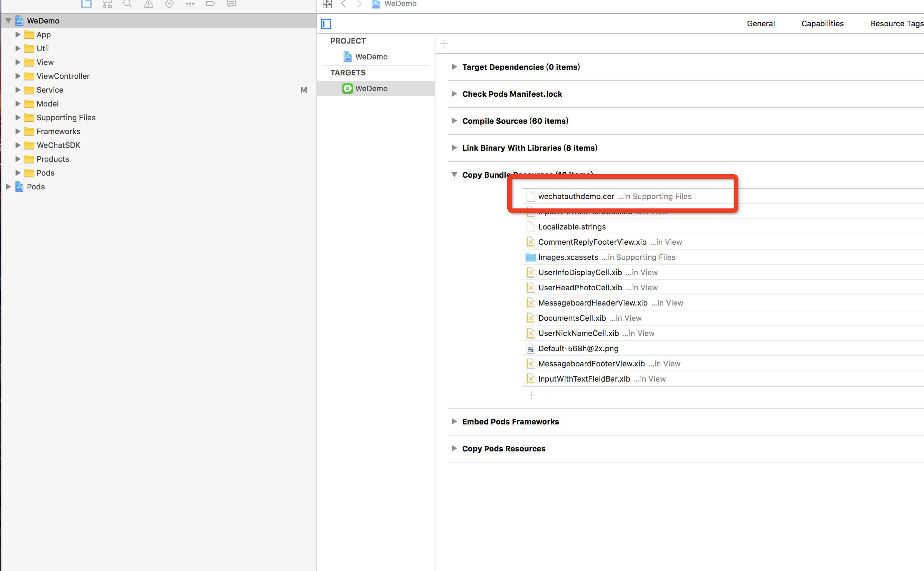Open the Find navigator magnifier icon
This screenshot has height=571, width=924.
(128, 4)
